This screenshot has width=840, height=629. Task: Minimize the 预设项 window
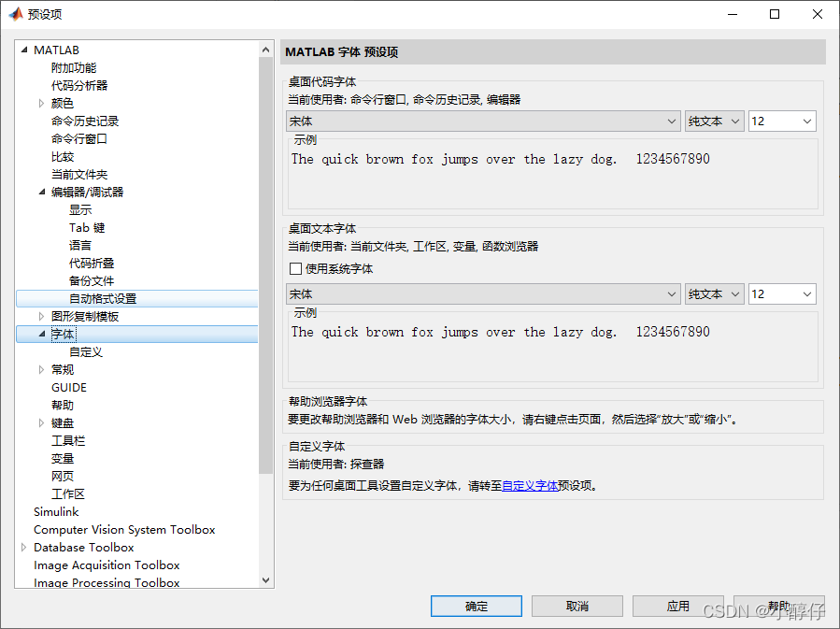[x=733, y=14]
